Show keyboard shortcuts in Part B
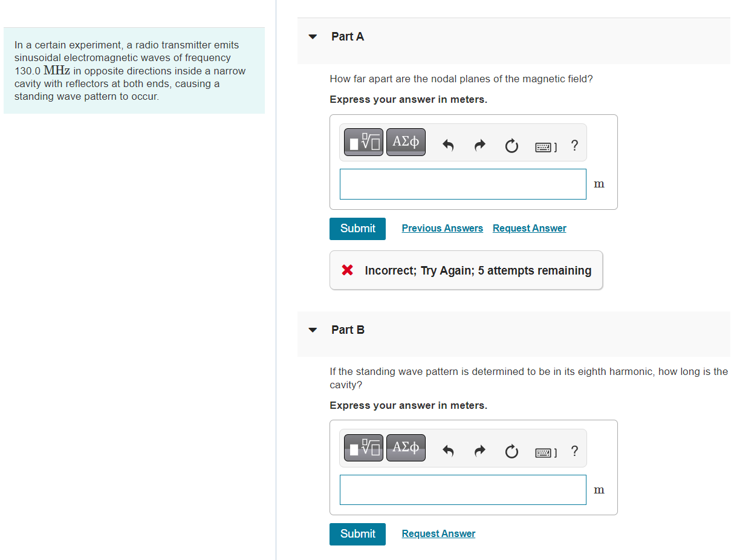The height and width of the screenshot is (560, 734). [546, 452]
